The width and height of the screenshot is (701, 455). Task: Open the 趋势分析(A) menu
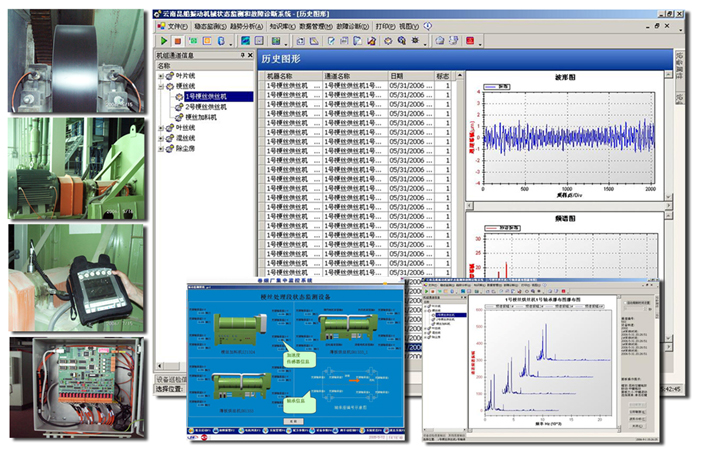pyautogui.click(x=249, y=27)
